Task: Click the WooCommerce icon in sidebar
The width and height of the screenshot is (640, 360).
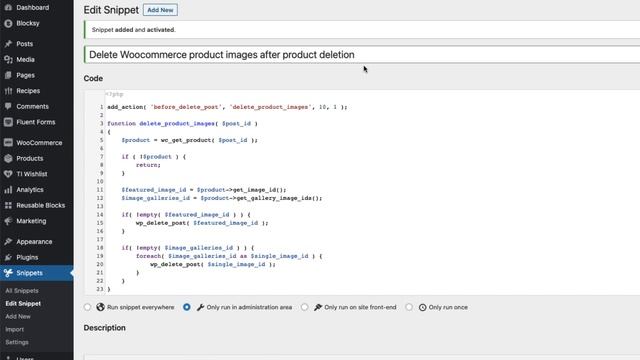Action: point(8,142)
